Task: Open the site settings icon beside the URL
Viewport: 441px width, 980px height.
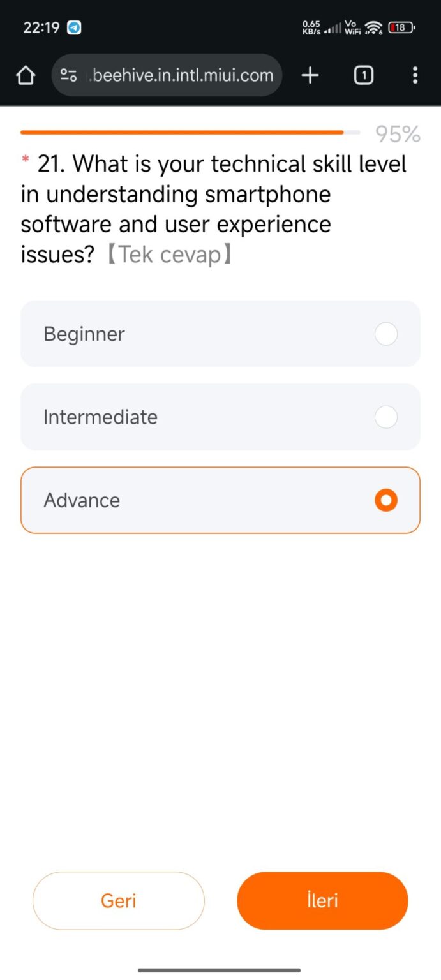Action: (x=68, y=75)
